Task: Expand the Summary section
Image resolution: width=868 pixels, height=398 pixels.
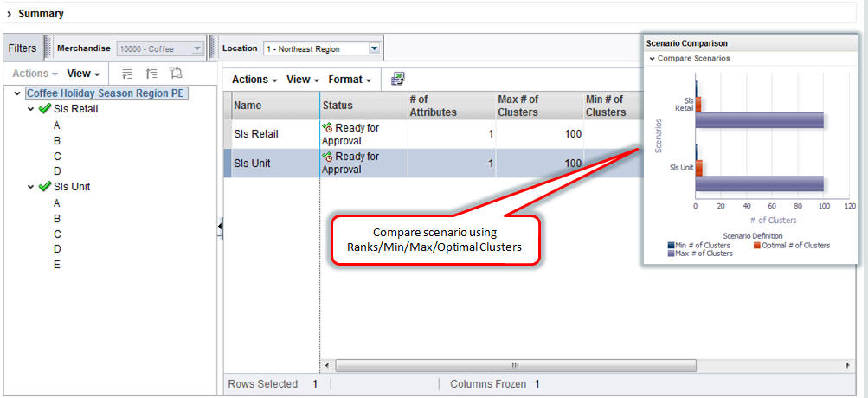Action: click(10, 14)
